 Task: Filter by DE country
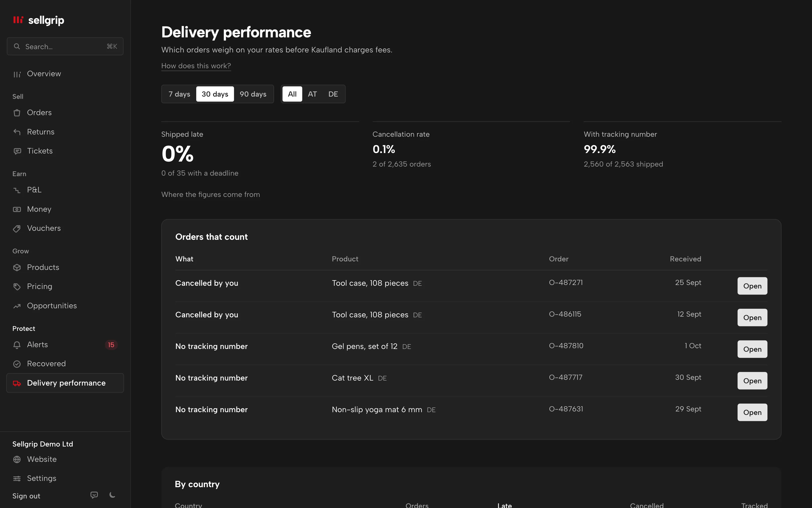pyautogui.click(x=333, y=94)
